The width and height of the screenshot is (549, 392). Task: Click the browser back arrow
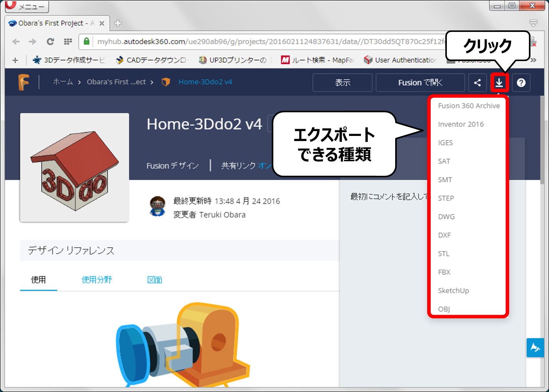click(16, 41)
